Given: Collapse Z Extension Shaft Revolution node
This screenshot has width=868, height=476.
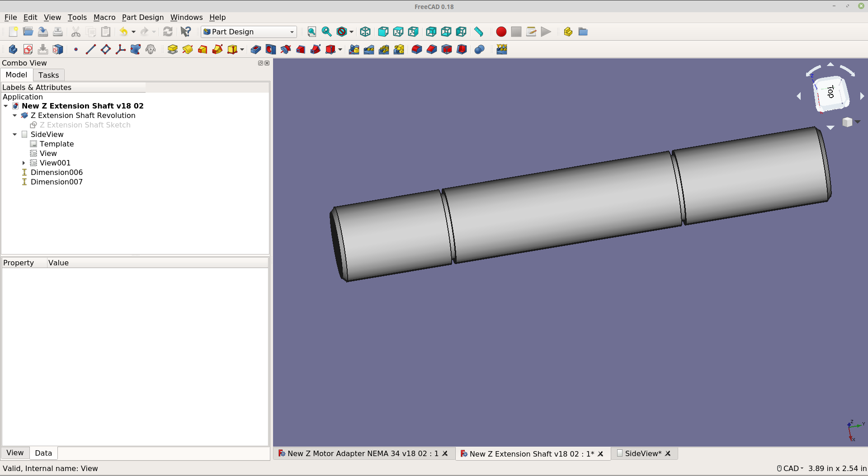Looking at the screenshot, I should [15, 115].
